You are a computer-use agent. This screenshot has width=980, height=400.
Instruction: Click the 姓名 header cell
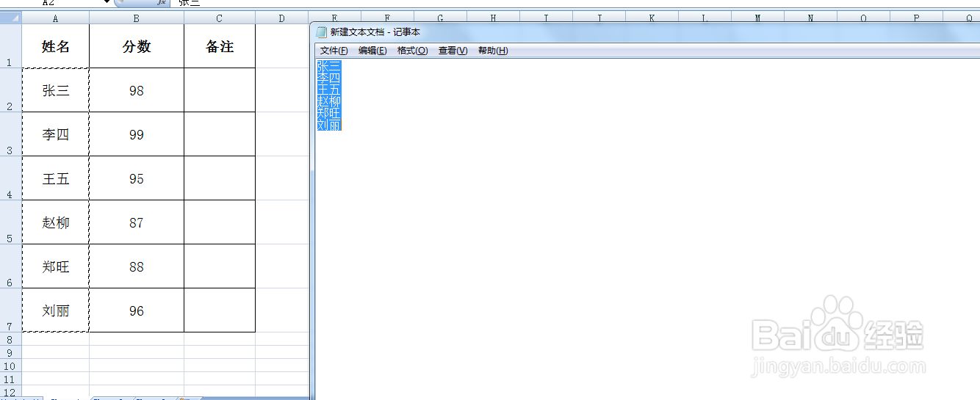tap(56, 46)
